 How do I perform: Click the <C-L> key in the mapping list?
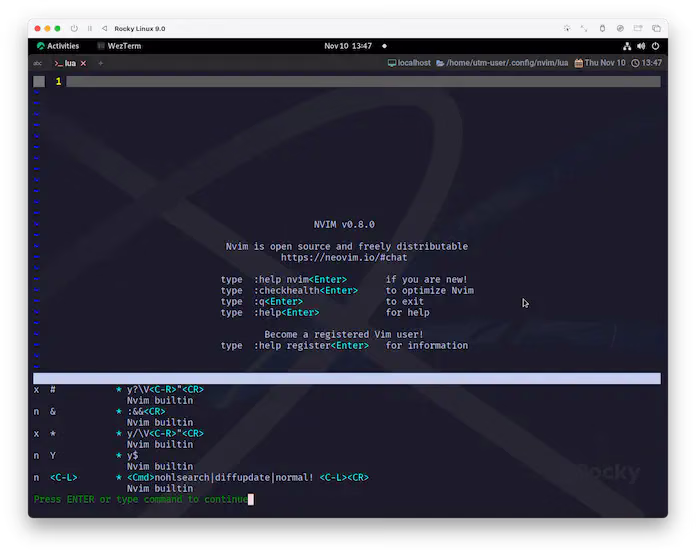pyautogui.click(x=63, y=477)
